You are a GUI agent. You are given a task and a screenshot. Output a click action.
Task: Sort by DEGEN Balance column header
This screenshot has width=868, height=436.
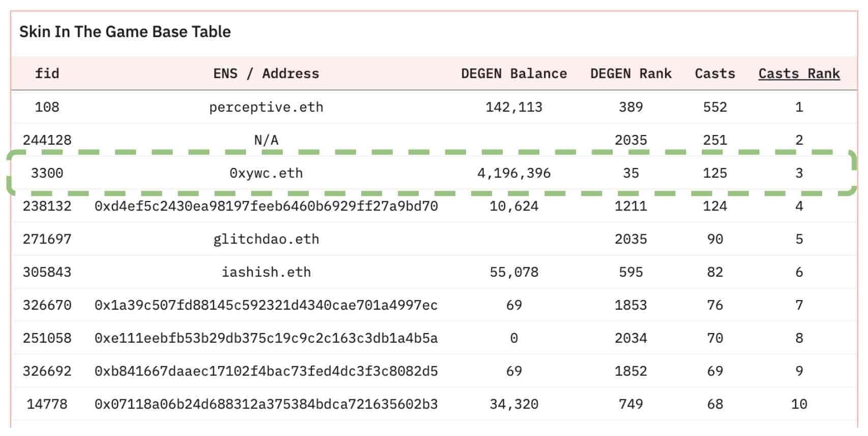click(513, 74)
